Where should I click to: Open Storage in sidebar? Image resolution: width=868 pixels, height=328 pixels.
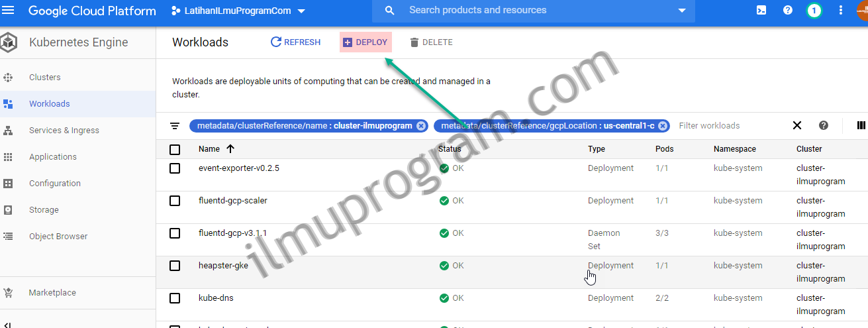click(x=44, y=210)
